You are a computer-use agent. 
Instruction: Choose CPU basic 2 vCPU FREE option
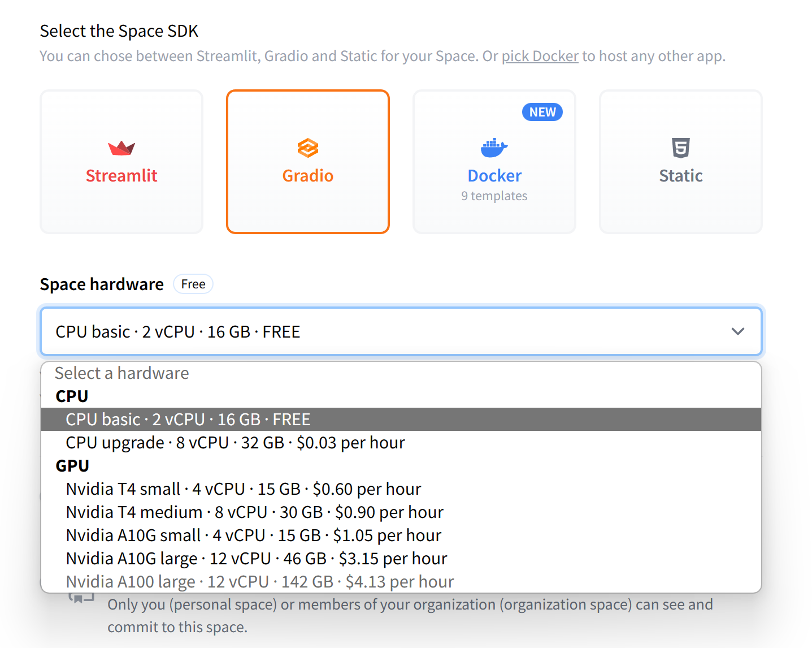pyautogui.click(x=401, y=420)
